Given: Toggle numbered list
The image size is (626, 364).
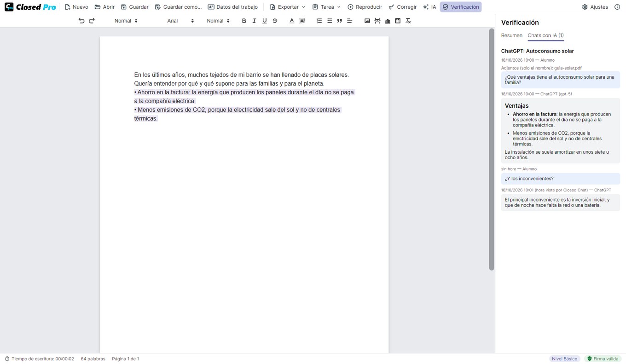Looking at the screenshot, I should pyautogui.click(x=319, y=21).
